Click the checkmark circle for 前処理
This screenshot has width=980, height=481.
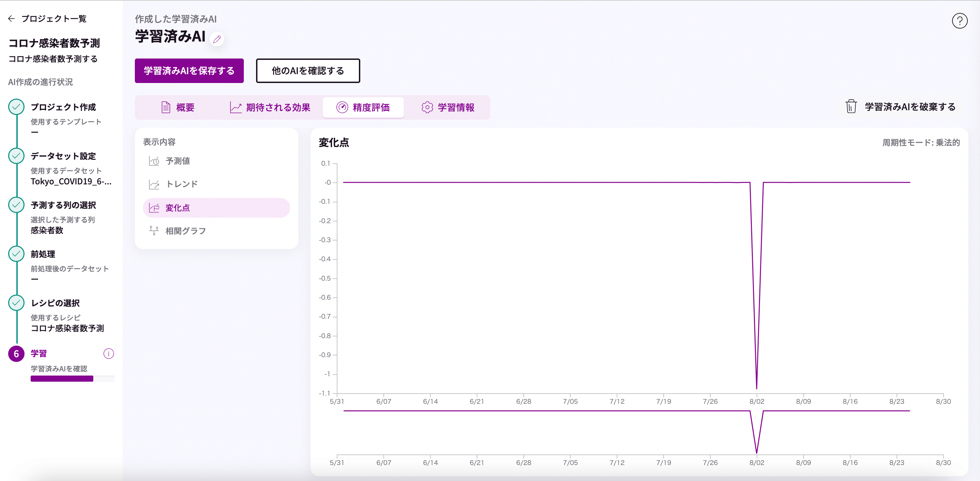[x=16, y=254]
